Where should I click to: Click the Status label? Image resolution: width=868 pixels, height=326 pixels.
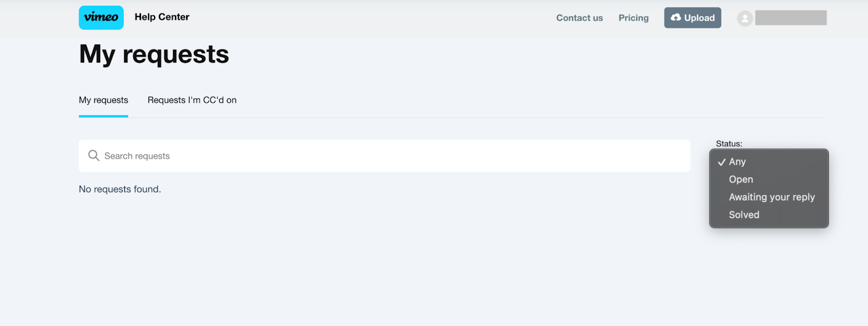pos(729,143)
